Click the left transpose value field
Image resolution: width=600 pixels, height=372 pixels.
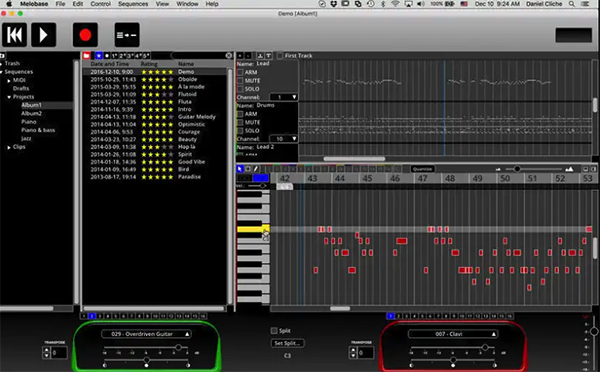pyautogui.click(x=59, y=352)
